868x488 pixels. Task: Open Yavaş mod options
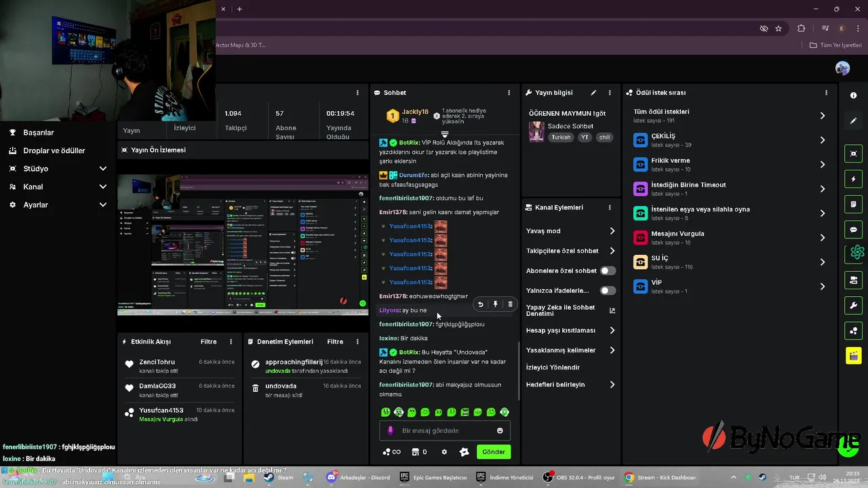point(570,231)
